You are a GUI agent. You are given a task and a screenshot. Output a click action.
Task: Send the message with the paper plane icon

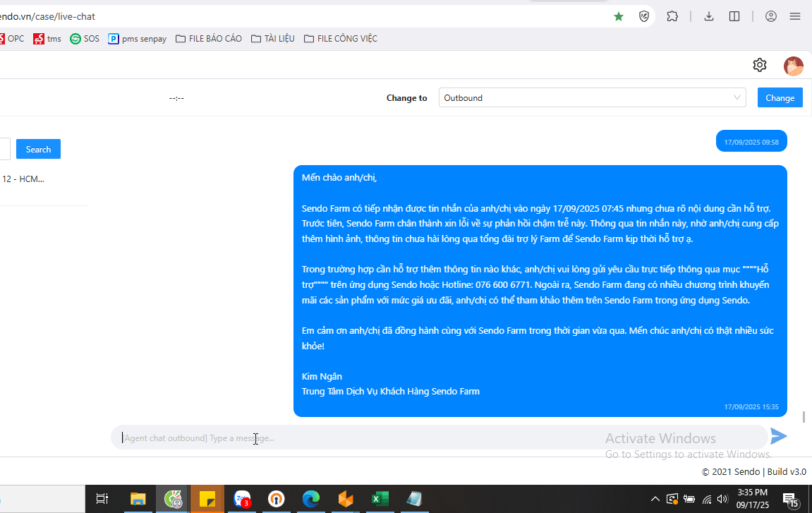[778, 436]
